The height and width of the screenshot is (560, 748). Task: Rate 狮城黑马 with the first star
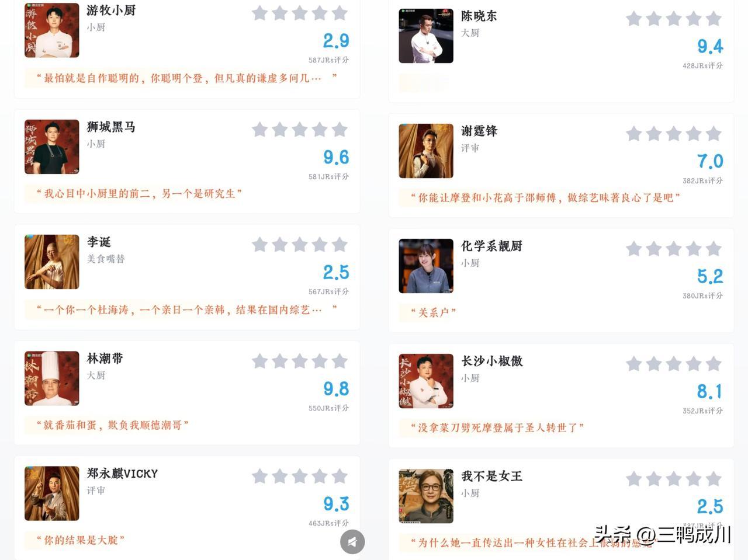pyautogui.click(x=260, y=130)
